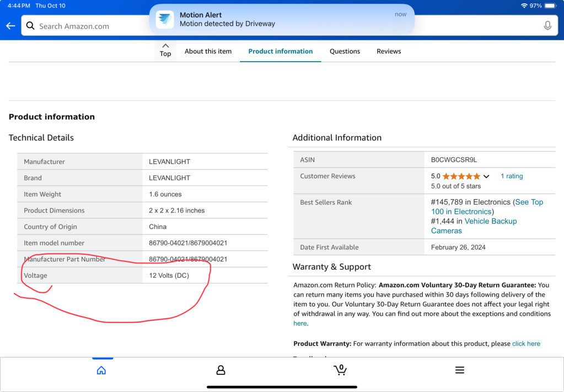Open the 1 rating link

[512, 176]
